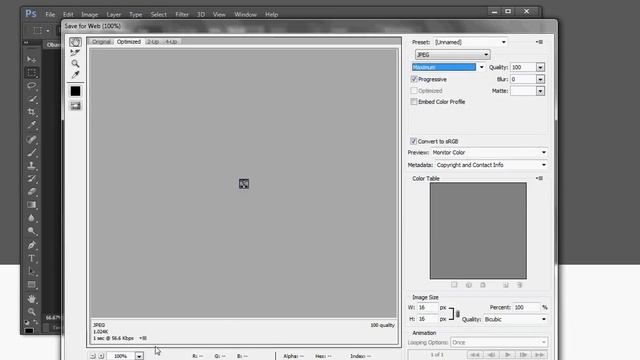
Task: Select the Dodge tool
Action: [31, 231]
